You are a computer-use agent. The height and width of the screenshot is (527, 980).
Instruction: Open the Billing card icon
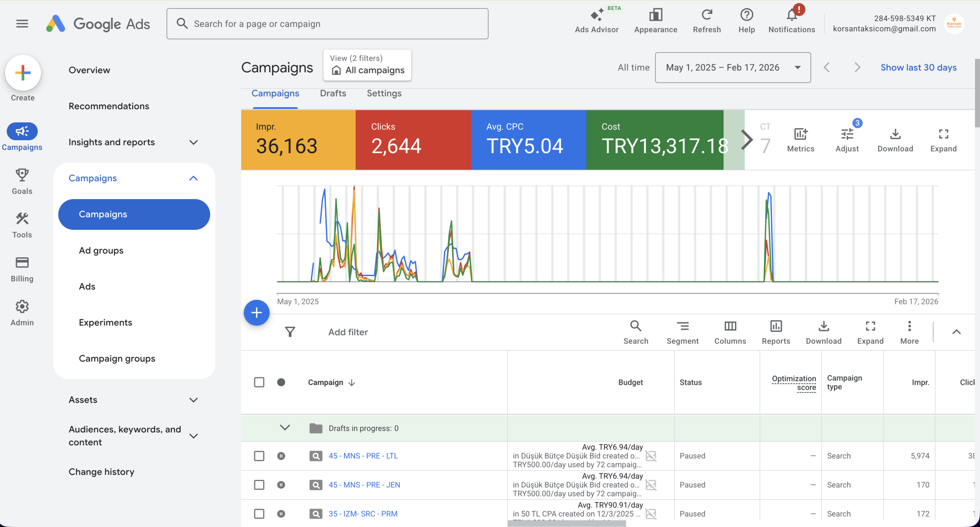pyautogui.click(x=22, y=263)
